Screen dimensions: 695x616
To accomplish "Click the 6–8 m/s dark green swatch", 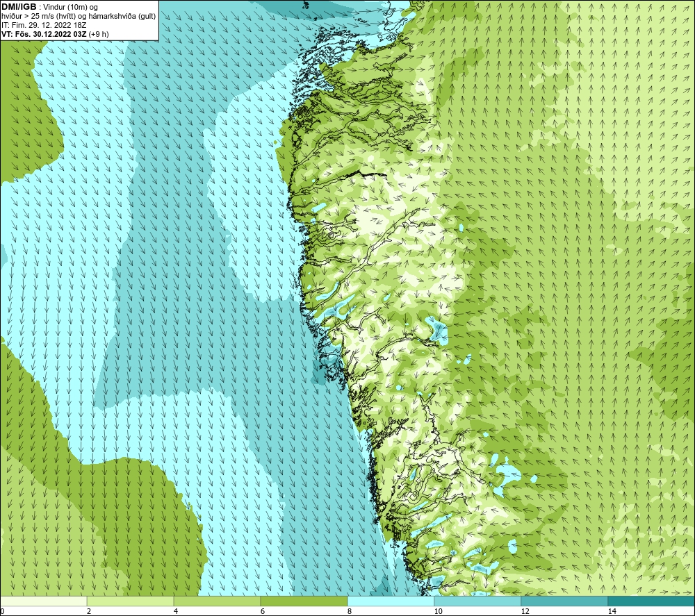I will [304, 601].
